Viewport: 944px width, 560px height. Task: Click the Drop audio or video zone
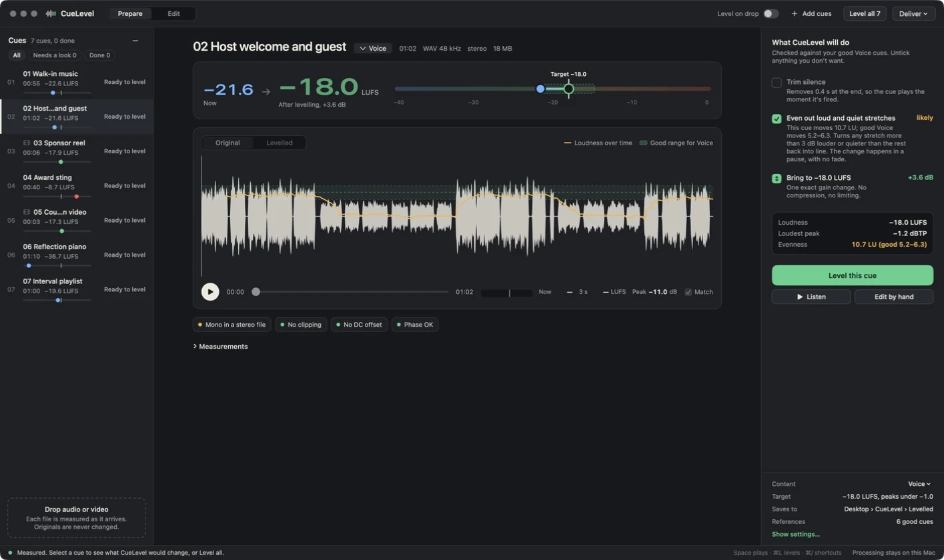[77, 518]
